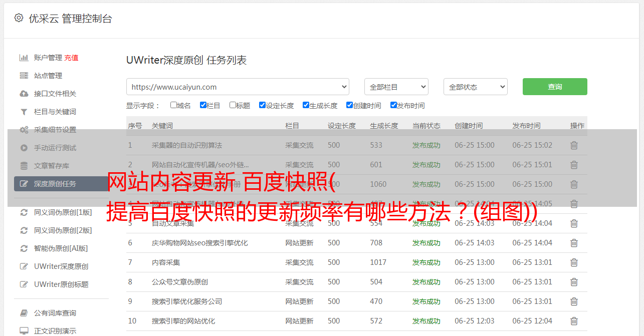Click keyword 庆华购物网站seo搜索引擎优化 in row 6
The image size is (644, 336).
tap(199, 243)
